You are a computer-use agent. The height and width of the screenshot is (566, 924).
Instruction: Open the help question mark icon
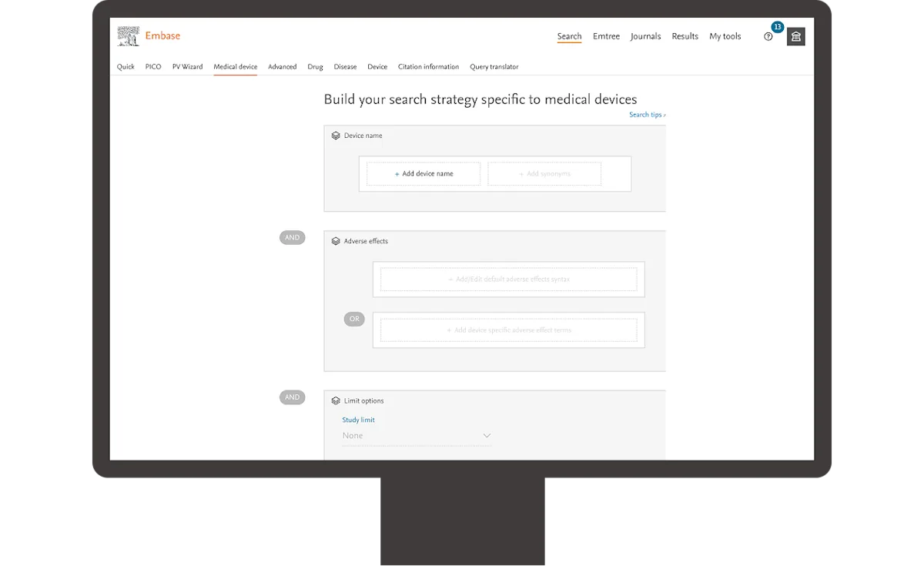tap(768, 36)
